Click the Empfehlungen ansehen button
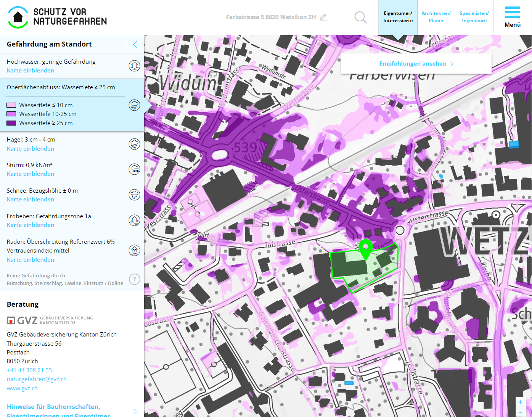Viewport: 532px width, 417px height. (x=416, y=64)
